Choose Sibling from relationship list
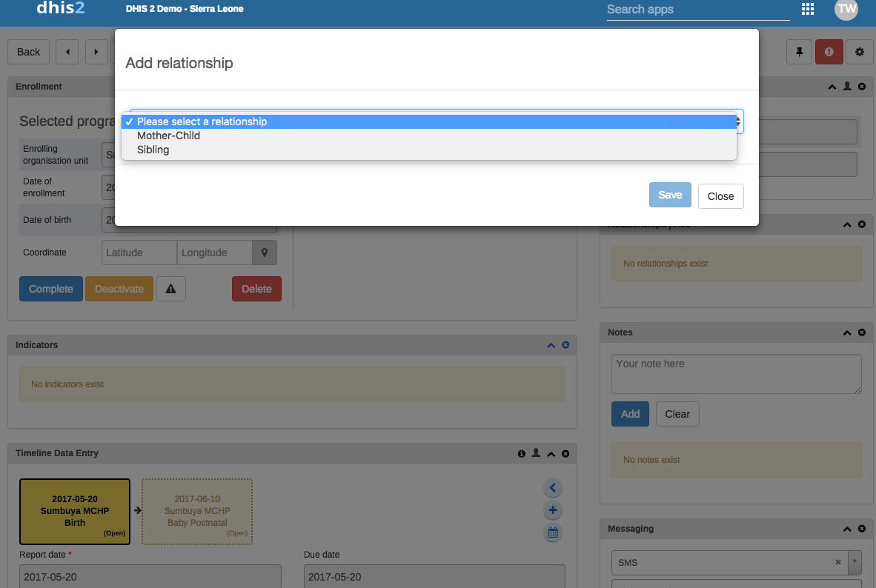The width and height of the screenshot is (876, 588). pos(153,150)
